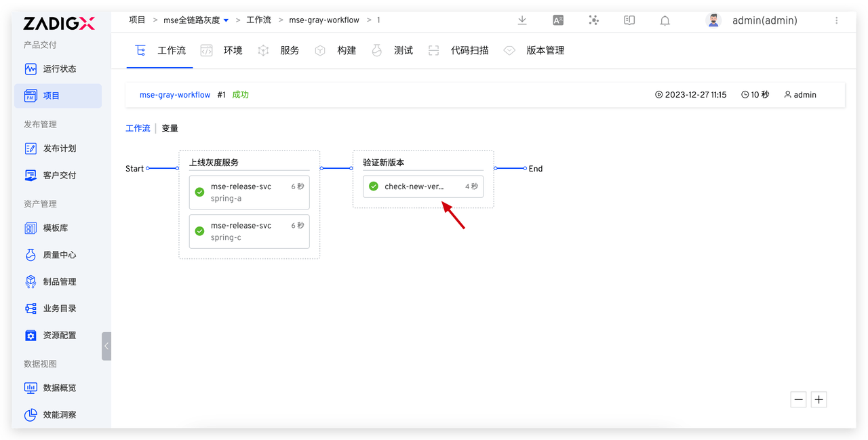Zoom in with the plus button
868x440 pixels.
click(x=818, y=400)
